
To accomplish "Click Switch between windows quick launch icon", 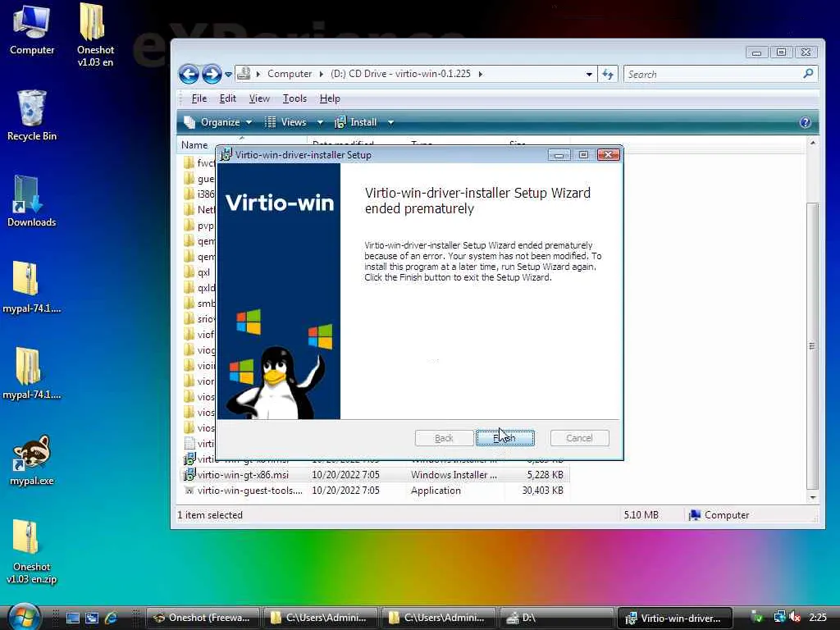I will [92, 619].
